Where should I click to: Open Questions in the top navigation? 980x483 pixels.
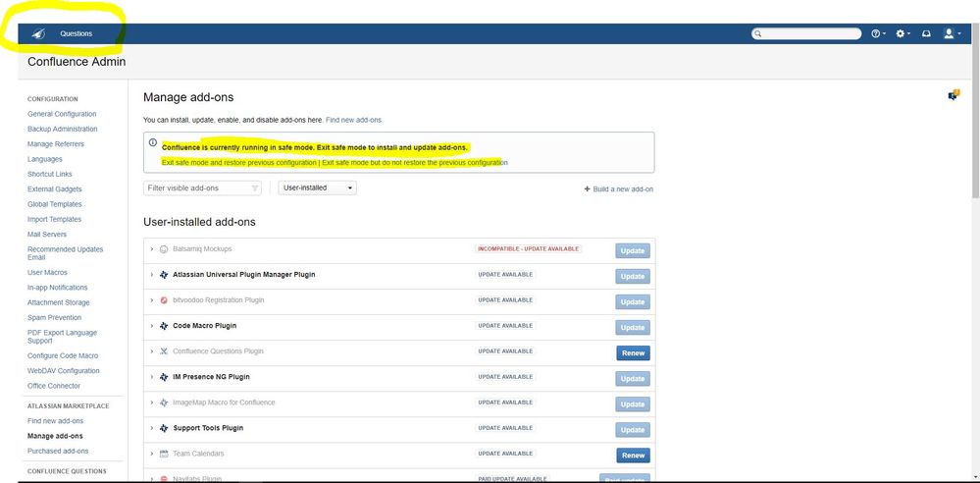[77, 33]
